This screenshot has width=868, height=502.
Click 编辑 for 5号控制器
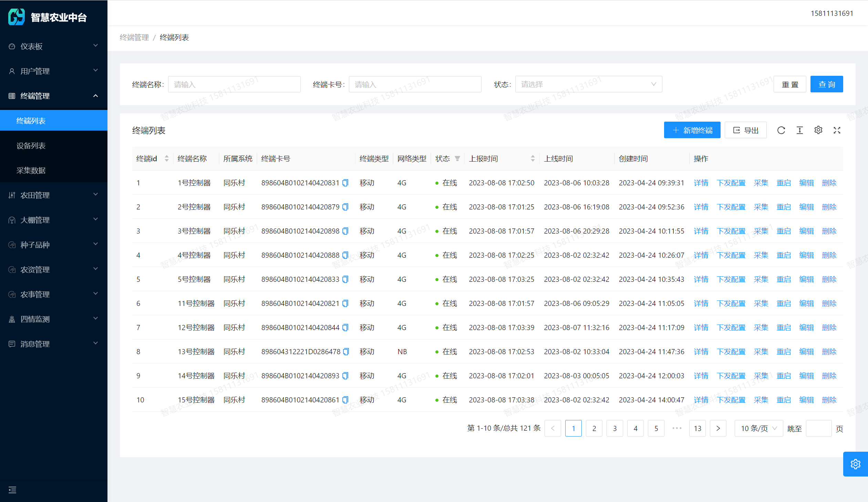point(806,279)
